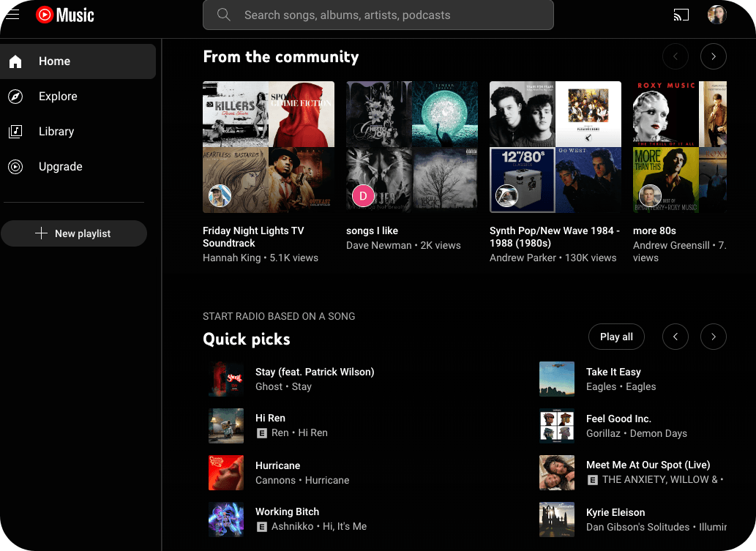Open the hamburger guide menu
The height and width of the screenshot is (551, 756).
12,15
